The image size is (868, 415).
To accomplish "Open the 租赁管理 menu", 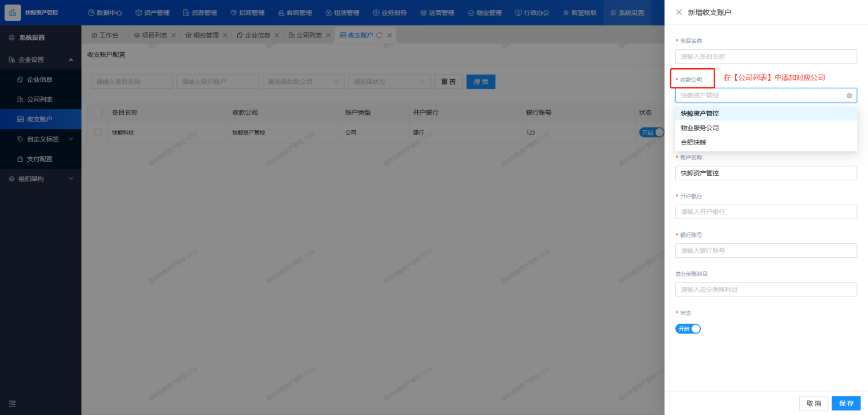I will (x=342, y=13).
